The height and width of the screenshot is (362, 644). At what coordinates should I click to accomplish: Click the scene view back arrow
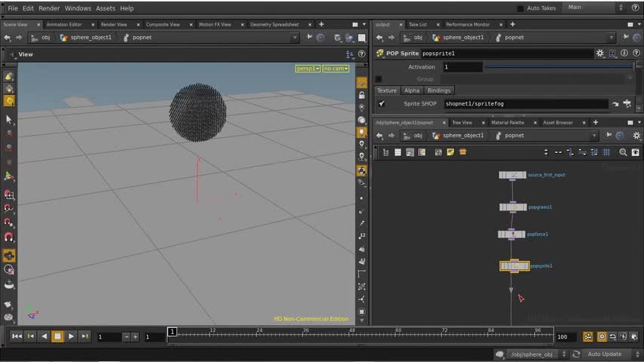[8, 38]
